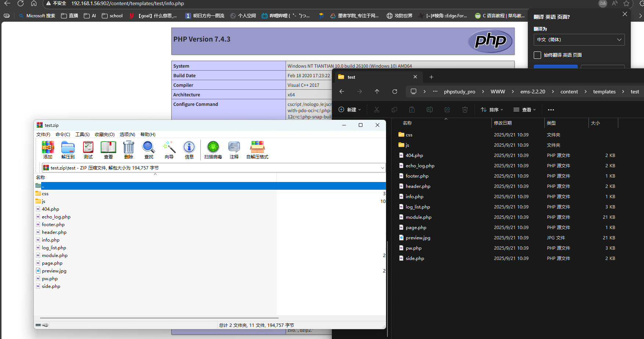Viewport: 644px width, 339px height.
Task: Expand the WinRAR archive path dropdown
Action: pos(382,168)
